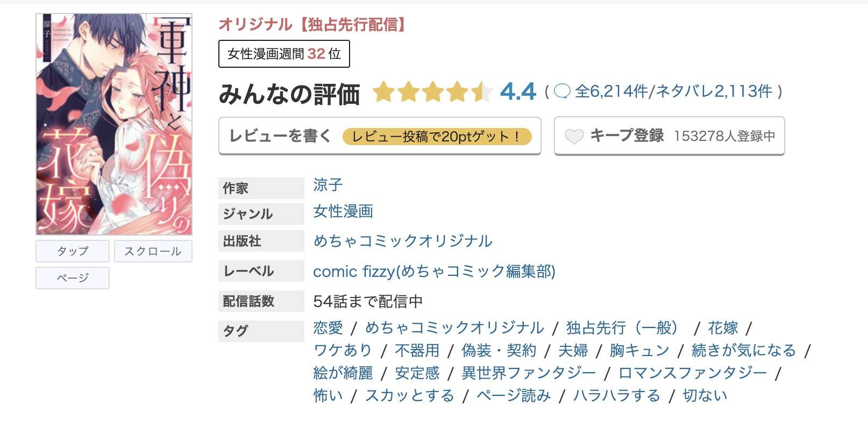Click the speech bubble comment icon

564,91
